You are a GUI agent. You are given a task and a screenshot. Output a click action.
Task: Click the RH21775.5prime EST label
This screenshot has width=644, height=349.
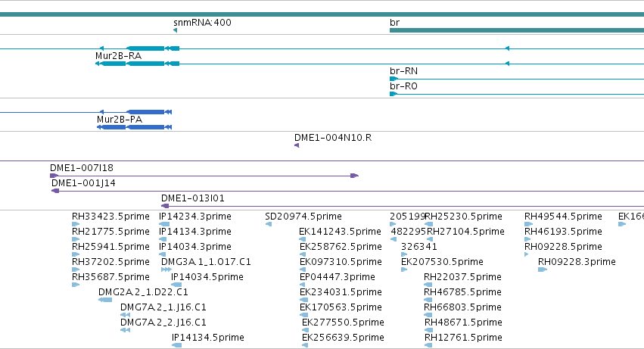[110, 232]
